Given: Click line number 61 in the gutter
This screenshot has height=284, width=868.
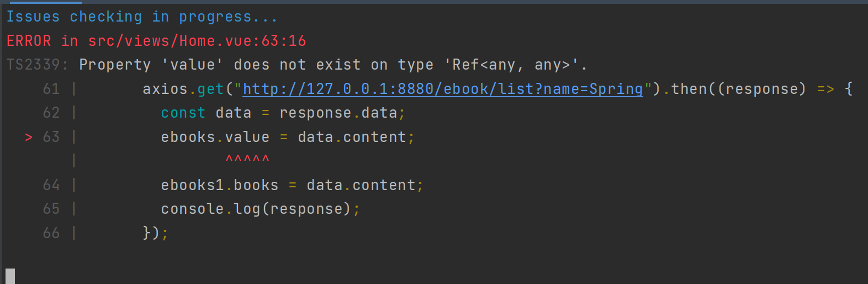Looking at the screenshot, I should pyautogui.click(x=51, y=89).
